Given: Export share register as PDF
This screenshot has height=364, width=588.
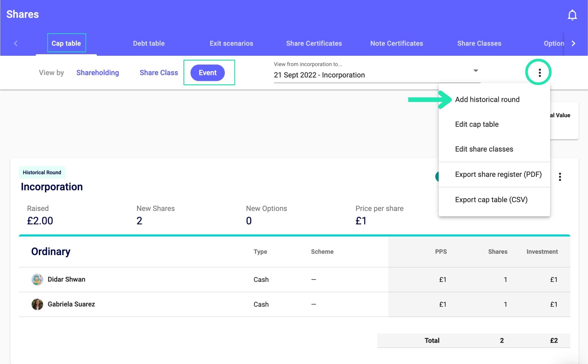Looking at the screenshot, I should click(x=498, y=174).
